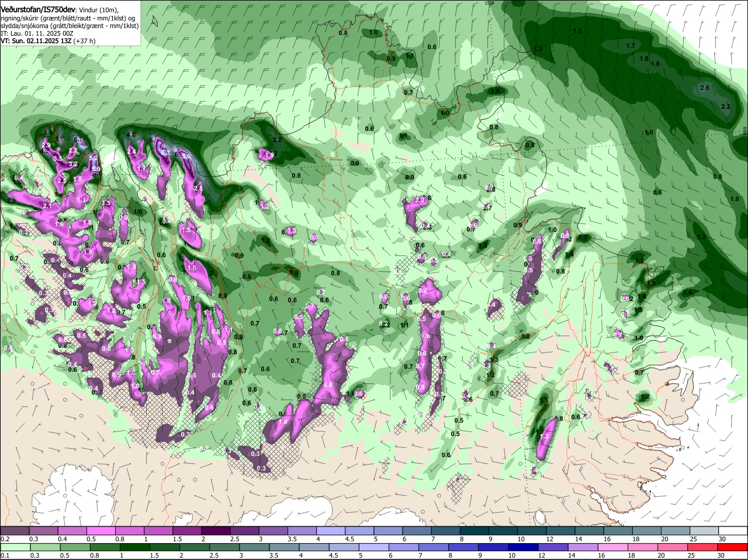The image size is (748, 560).
Task: Pick snow legend swatch between 4 and 4.5
Action: 330,530
